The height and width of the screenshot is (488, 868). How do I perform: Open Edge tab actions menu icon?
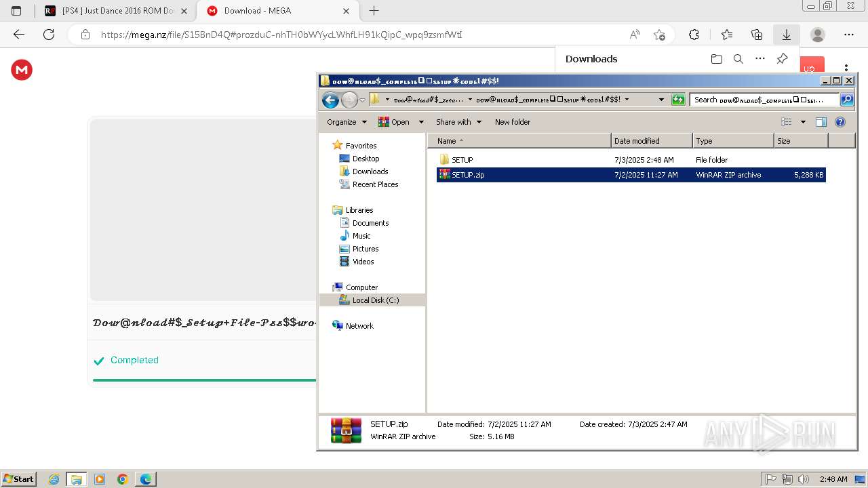16,11
